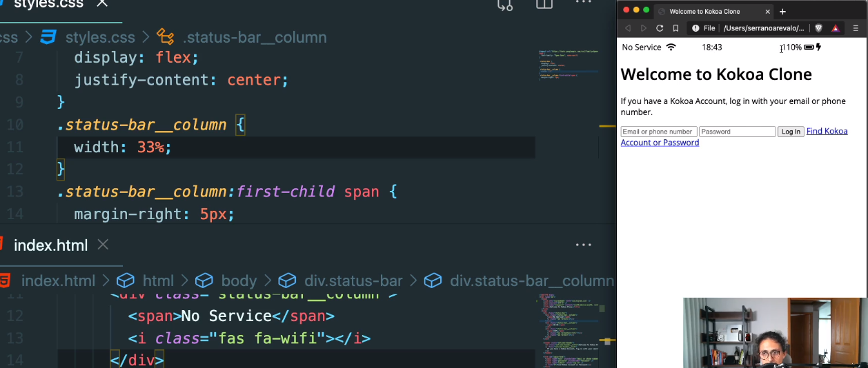Click the 'Welcome to Kokoa Clone' heading
Image resolution: width=868 pixels, height=368 pixels.
click(x=716, y=74)
